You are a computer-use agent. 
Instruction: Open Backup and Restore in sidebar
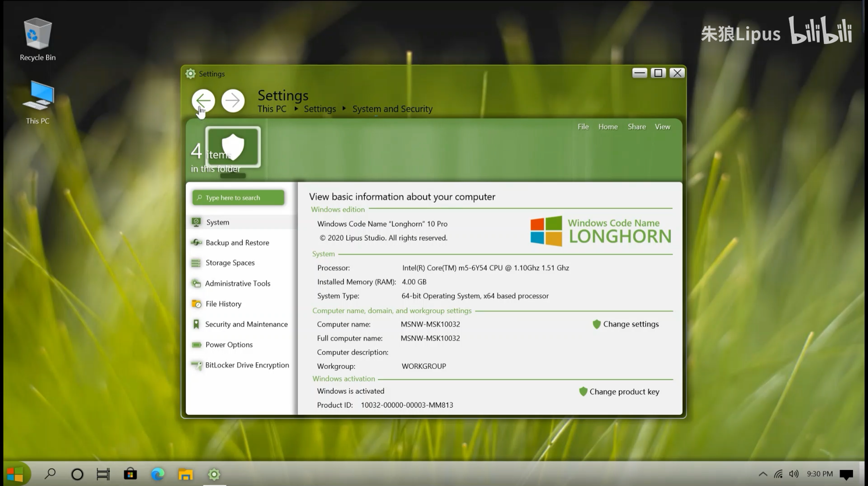pos(237,243)
